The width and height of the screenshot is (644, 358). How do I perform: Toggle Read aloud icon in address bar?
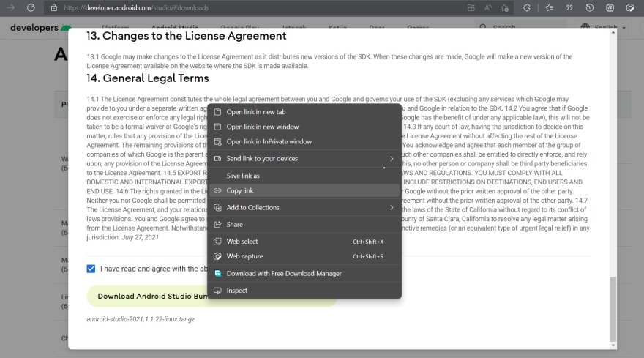pos(488,7)
